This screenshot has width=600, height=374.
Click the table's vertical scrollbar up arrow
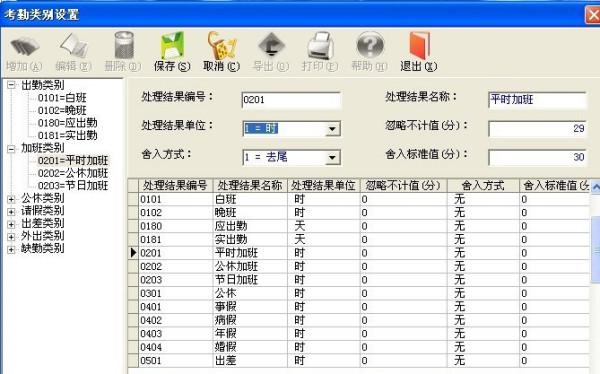[595, 186]
